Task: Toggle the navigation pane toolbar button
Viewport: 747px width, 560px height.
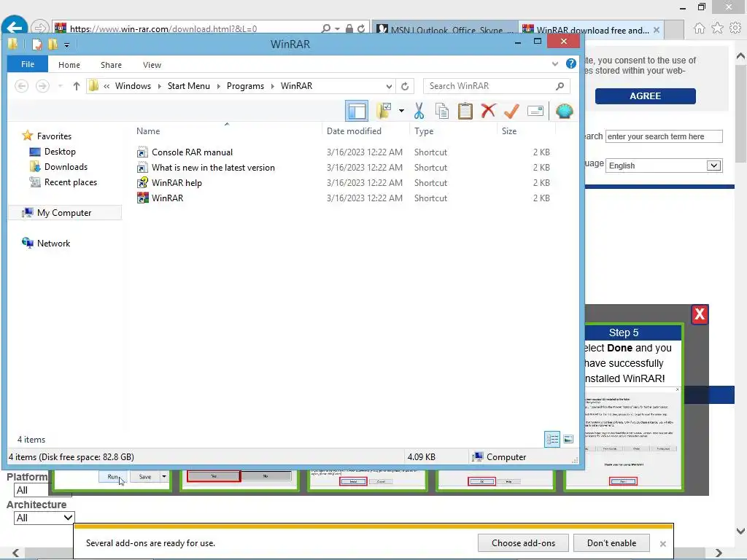Action: pyautogui.click(x=356, y=112)
